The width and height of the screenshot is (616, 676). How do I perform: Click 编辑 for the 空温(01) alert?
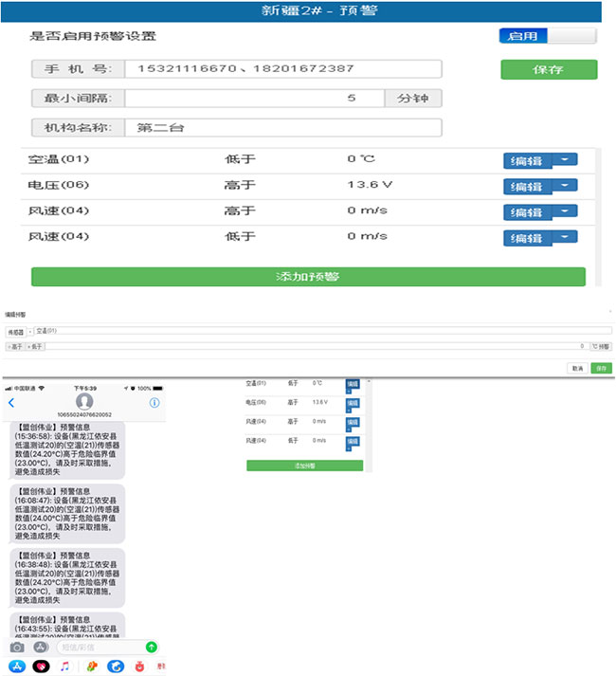[526, 161]
